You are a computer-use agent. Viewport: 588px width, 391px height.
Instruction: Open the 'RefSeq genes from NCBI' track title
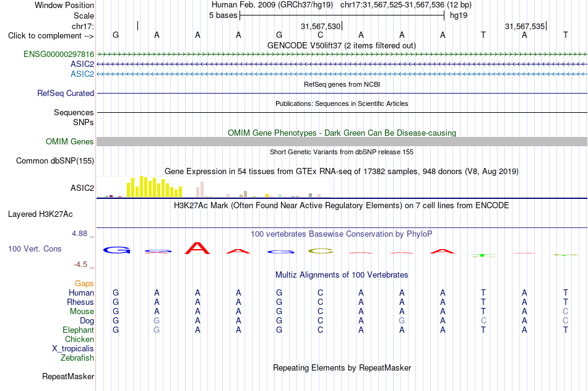point(342,84)
